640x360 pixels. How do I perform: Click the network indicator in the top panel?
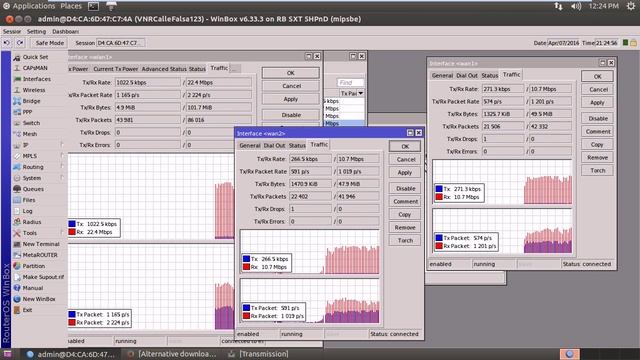[x=558, y=6]
